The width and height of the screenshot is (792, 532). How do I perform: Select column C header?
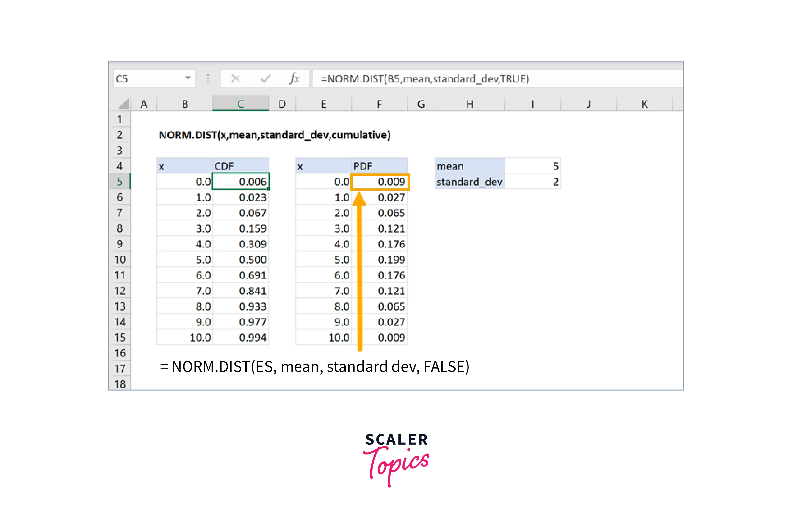click(240, 104)
